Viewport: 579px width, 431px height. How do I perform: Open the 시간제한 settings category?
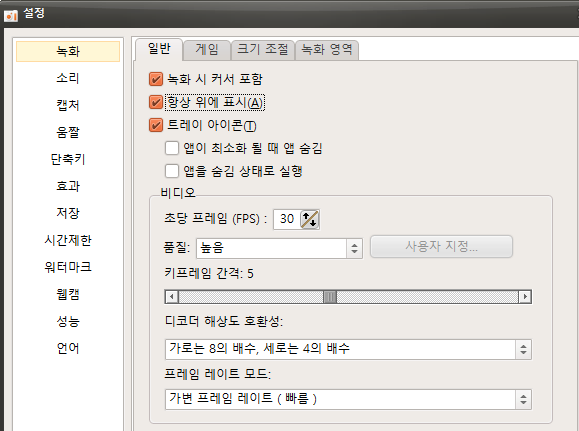68,240
